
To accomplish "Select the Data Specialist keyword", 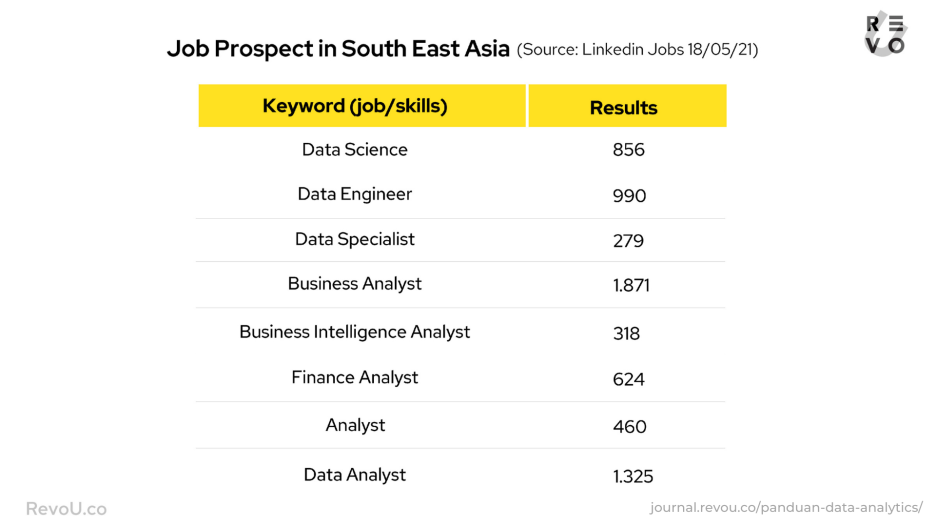I will tap(355, 239).
